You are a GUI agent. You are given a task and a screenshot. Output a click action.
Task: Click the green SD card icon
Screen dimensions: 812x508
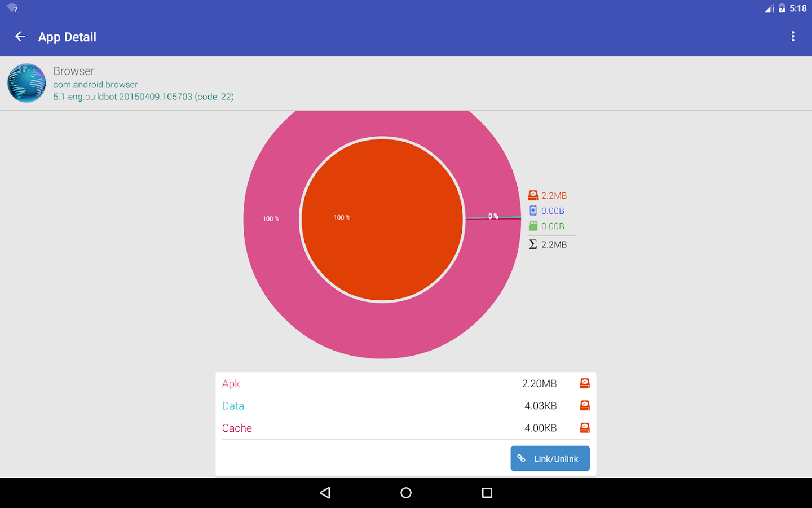point(533,226)
